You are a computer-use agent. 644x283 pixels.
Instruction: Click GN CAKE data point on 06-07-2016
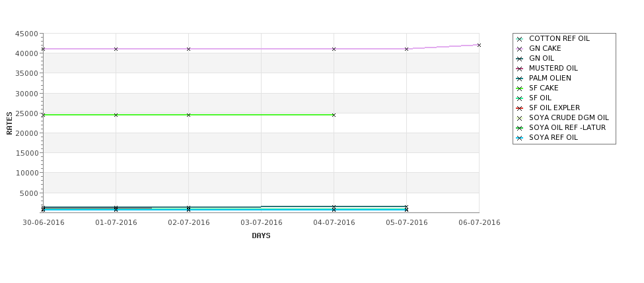click(x=479, y=45)
